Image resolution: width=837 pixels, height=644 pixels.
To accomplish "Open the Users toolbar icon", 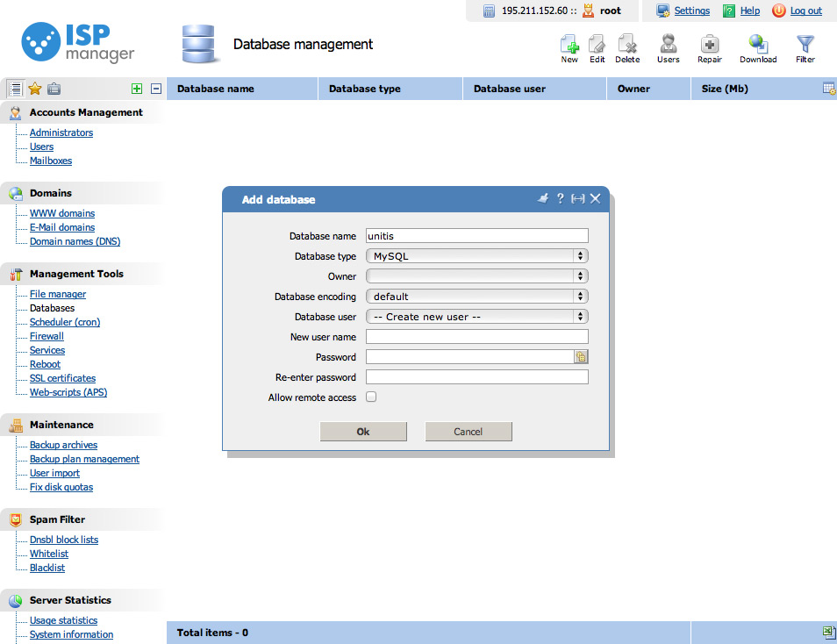I will [x=668, y=45].
